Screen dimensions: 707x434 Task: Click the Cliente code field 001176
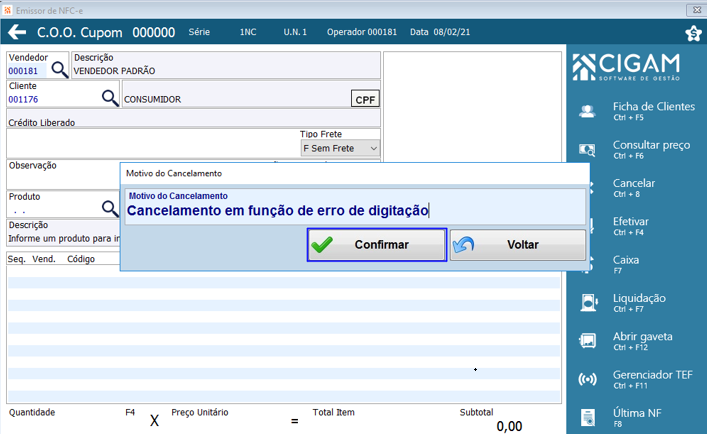click(x=23, y=100)
